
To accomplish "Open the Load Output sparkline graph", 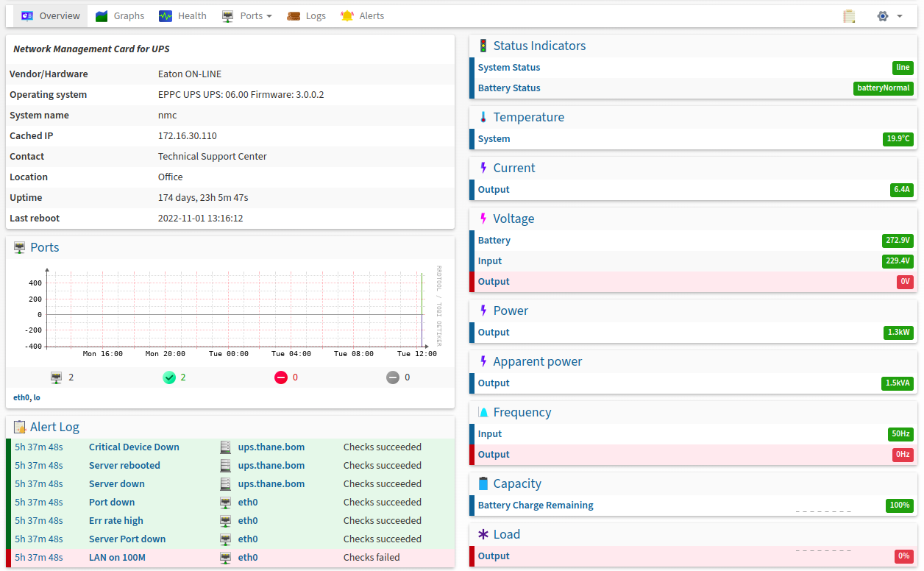I will click(823, 557).
